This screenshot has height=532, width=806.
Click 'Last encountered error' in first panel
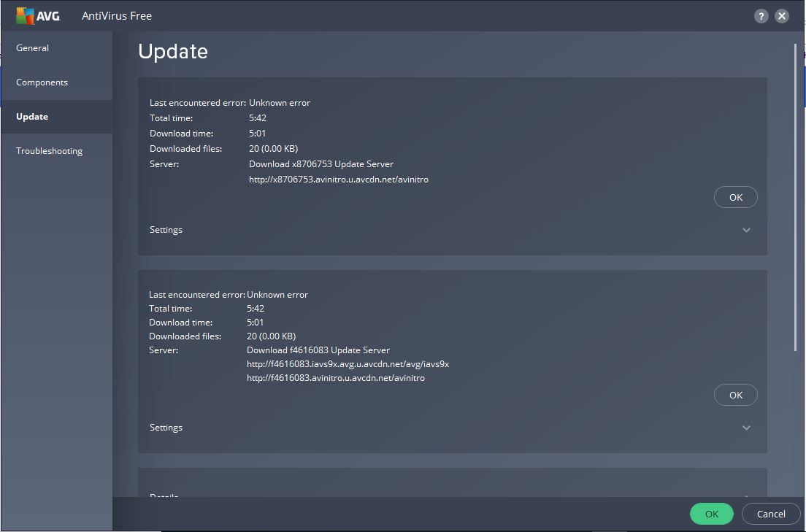(x=198, y=103)
